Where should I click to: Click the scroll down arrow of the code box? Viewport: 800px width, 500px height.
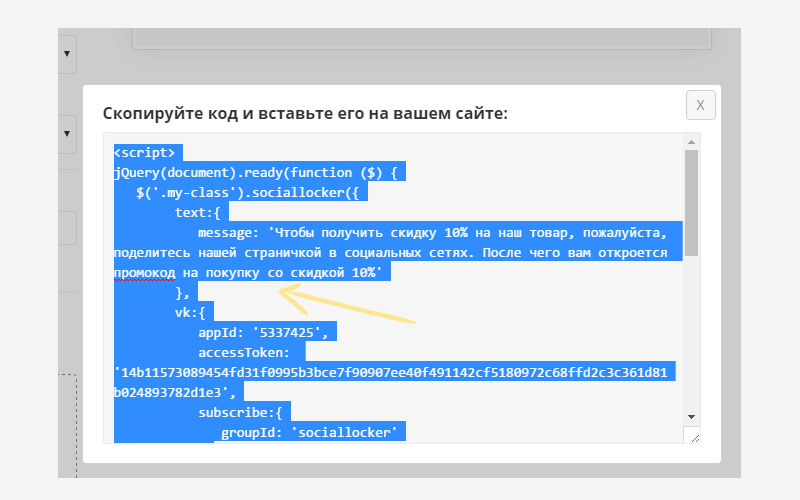click(x=691, y=417)
